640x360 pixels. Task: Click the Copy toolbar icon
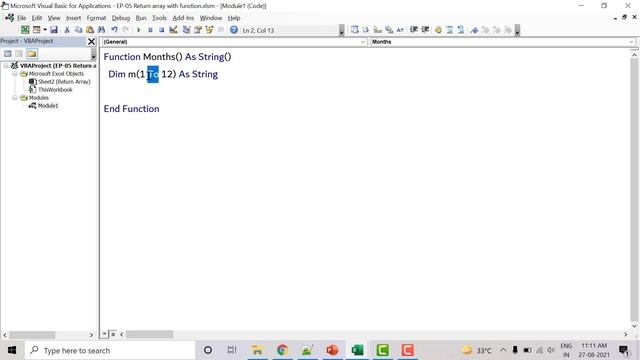pyautogui.click(x=78, y=30)
